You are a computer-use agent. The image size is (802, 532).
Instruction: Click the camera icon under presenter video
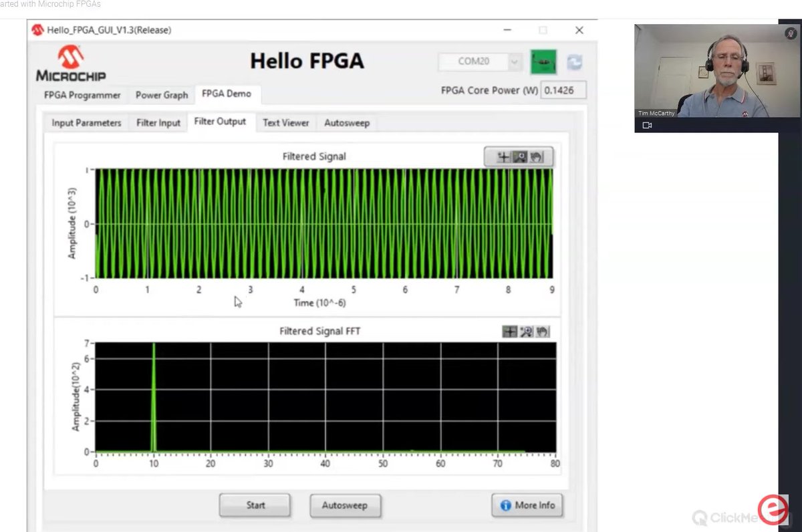(647, 125)
